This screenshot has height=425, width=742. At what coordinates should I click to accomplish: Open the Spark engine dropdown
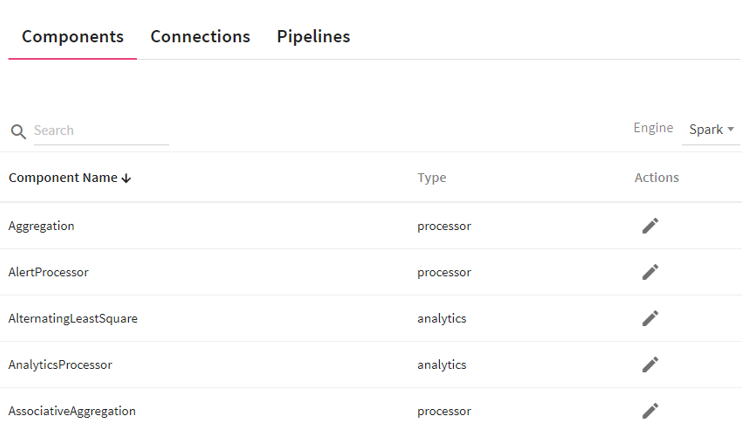pos(711,129)
